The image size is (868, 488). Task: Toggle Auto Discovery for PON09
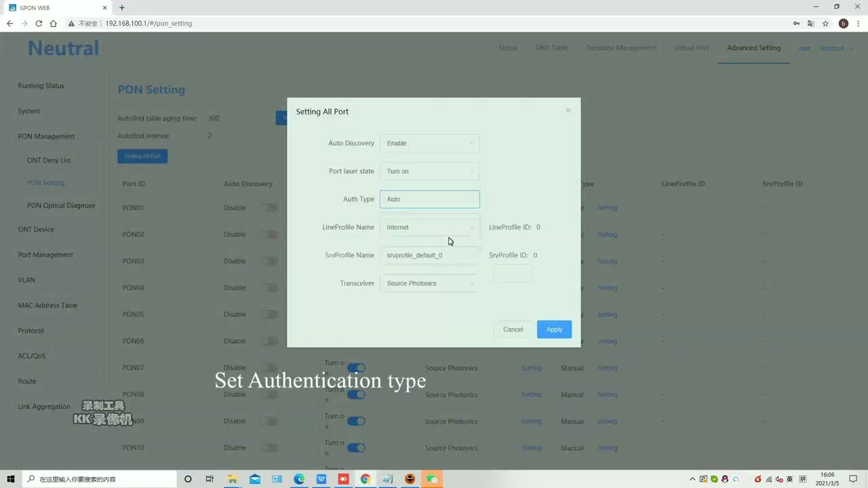tap(269, 421)
